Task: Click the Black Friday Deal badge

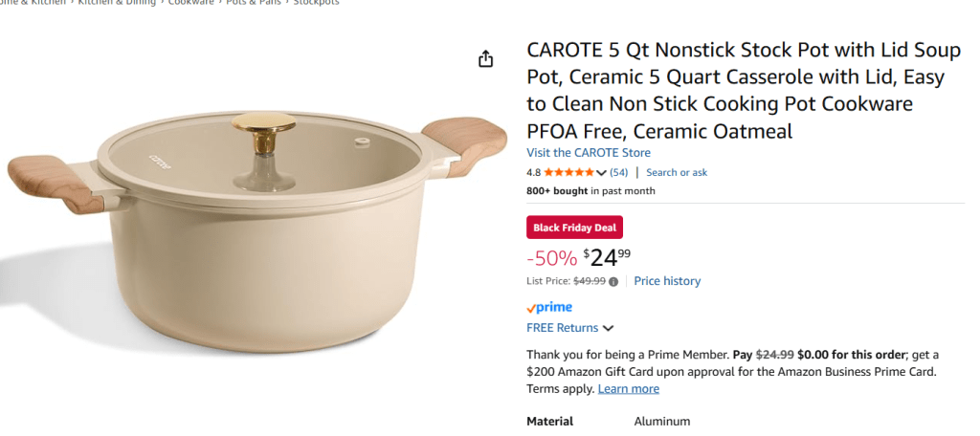Action: point(574,228)
